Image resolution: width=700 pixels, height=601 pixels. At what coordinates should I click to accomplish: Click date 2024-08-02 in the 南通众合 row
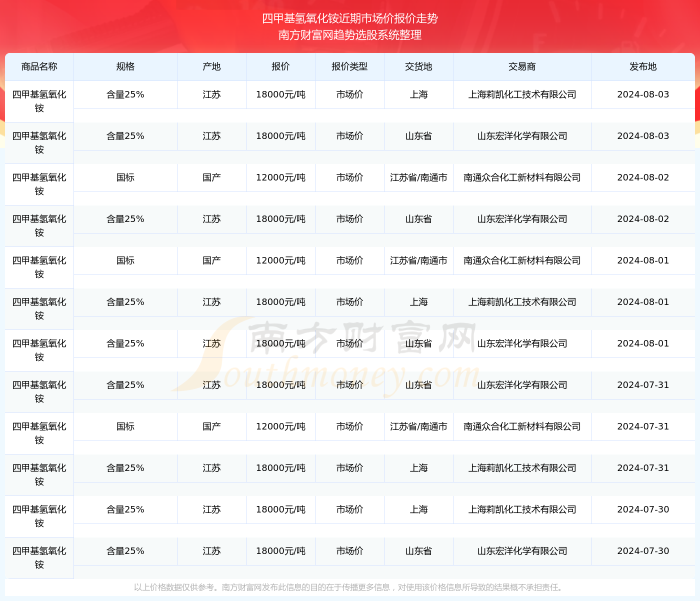tap(643, 177)
